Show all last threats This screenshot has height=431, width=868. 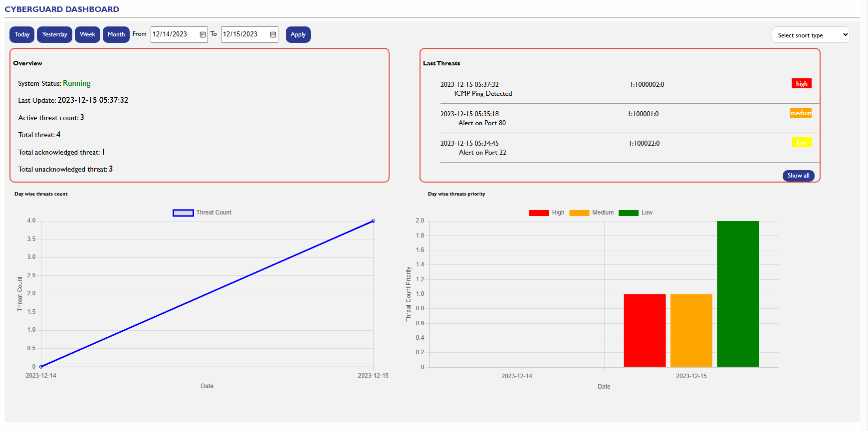(x=798, y=176)
